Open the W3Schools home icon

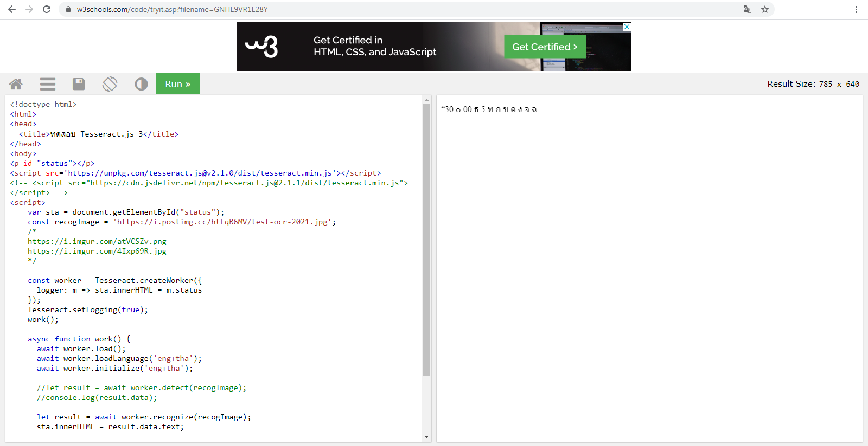tap(16, 84)
